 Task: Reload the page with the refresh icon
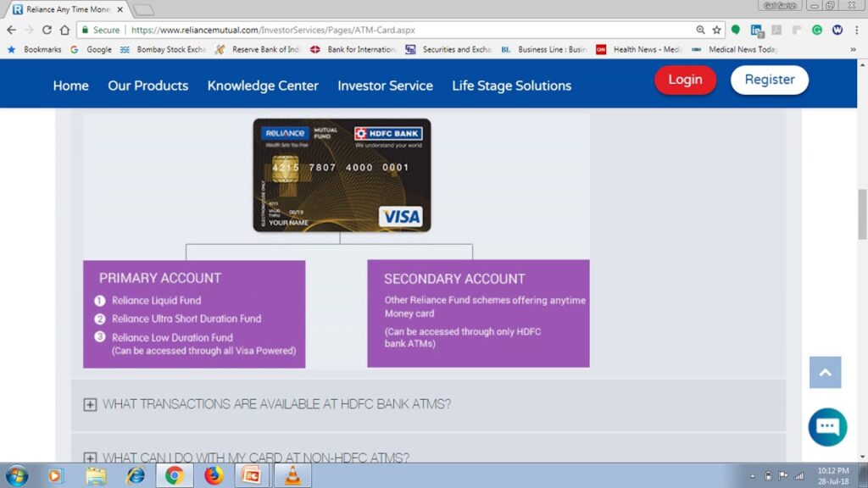coord(47,30)
